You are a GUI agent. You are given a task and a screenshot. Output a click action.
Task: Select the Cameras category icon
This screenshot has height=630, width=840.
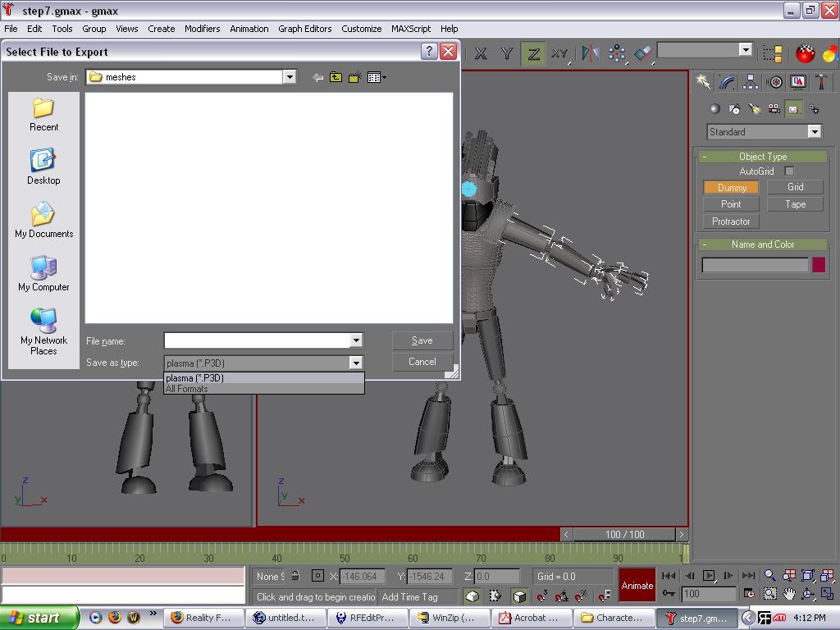(x=774, y=109)
